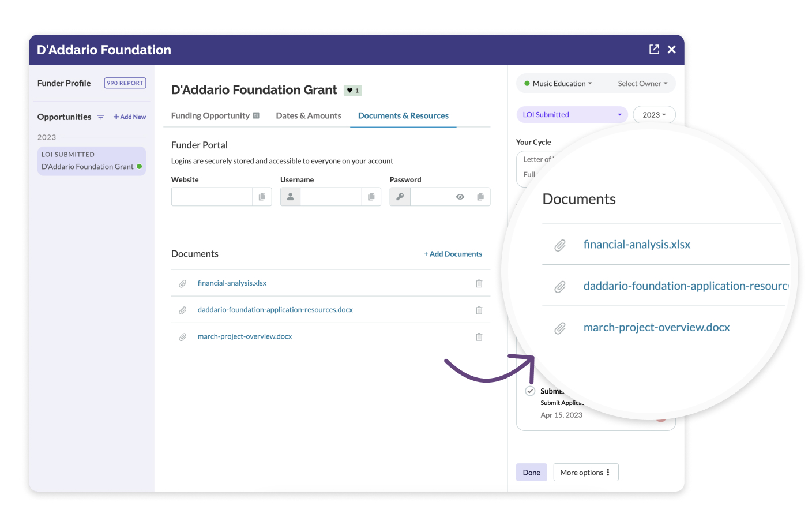This screenshot has height=517, width=812.
Task: Expand the LOI Submitted status dropdown
Action: tap(572, 115)
